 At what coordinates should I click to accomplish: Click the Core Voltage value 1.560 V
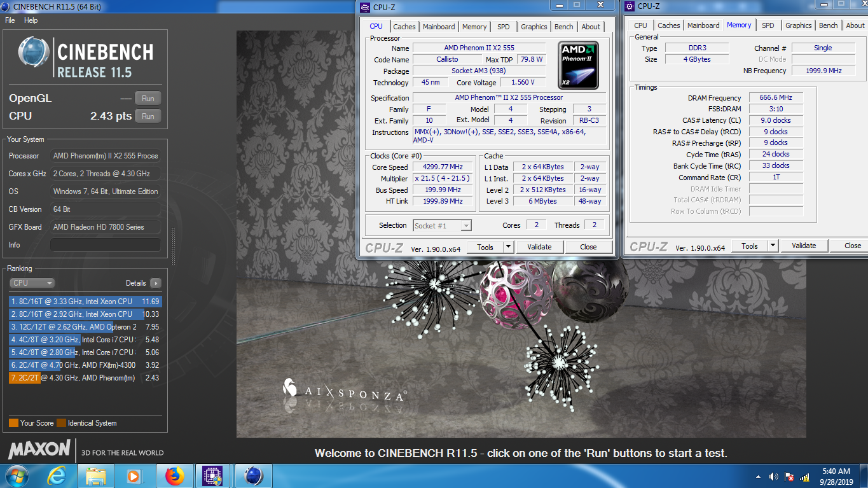[523, 82]
